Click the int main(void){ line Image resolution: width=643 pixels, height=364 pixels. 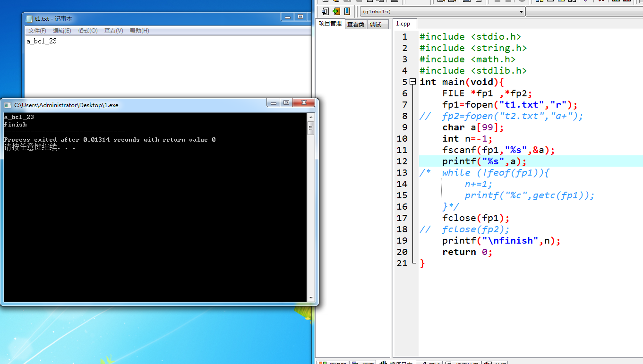click(462, 82)
